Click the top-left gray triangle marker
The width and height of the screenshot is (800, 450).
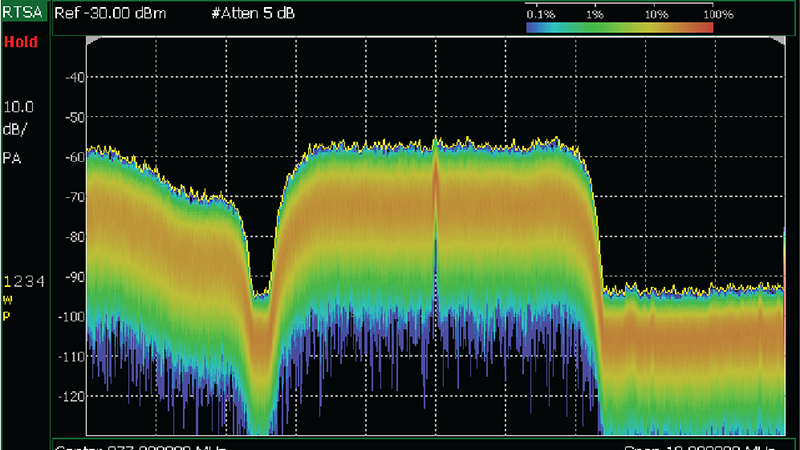(x=92, y=40)
